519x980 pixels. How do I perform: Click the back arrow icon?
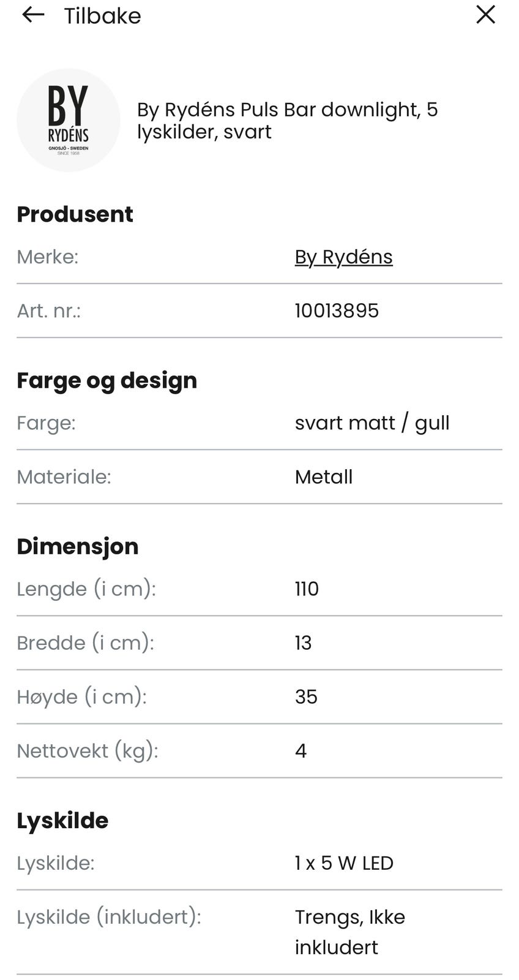pyautogui.click(x=33, y=15)
